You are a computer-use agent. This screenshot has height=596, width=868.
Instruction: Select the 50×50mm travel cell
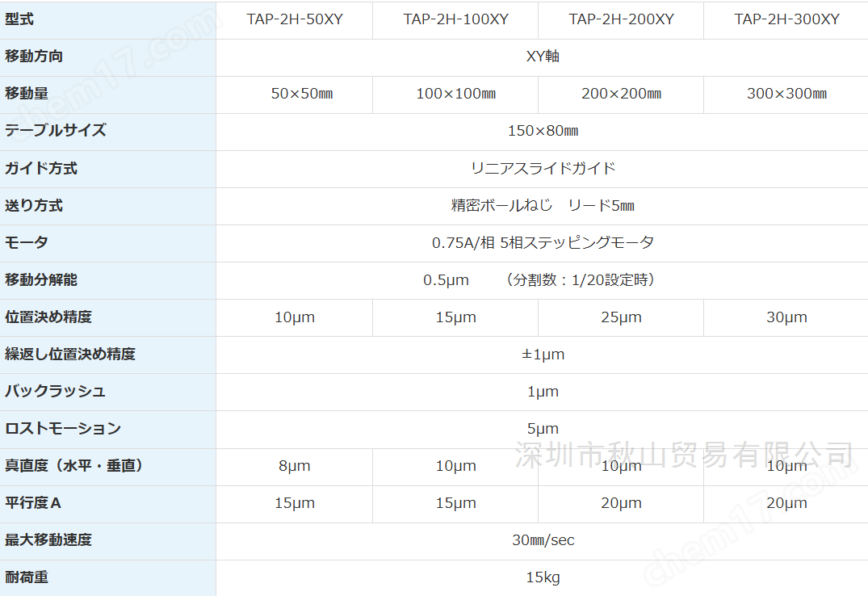(x=295, y=94)
